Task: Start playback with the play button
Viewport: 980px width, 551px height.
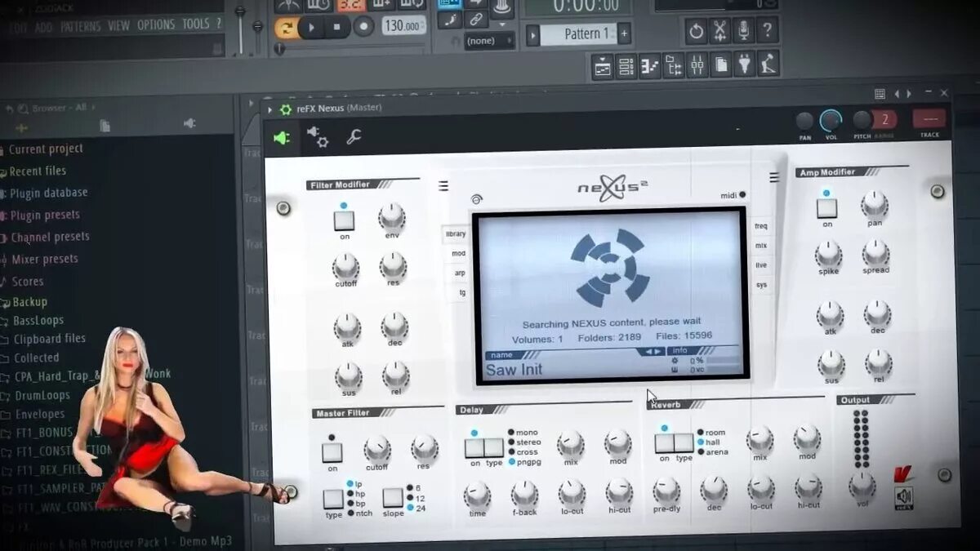Action: (x=311, y=27)
